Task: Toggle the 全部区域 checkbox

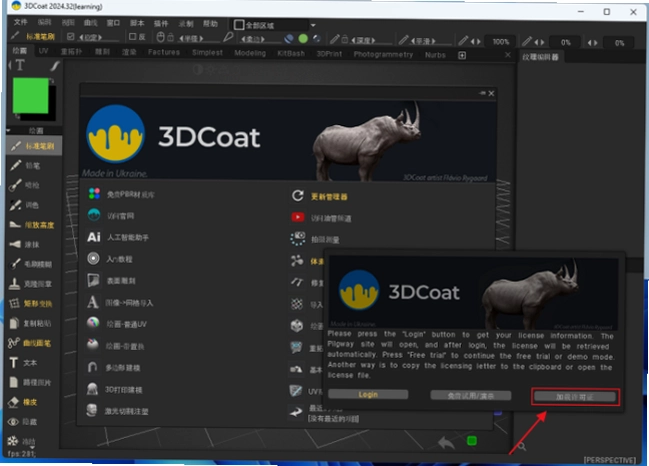Action: click(239, 25)
